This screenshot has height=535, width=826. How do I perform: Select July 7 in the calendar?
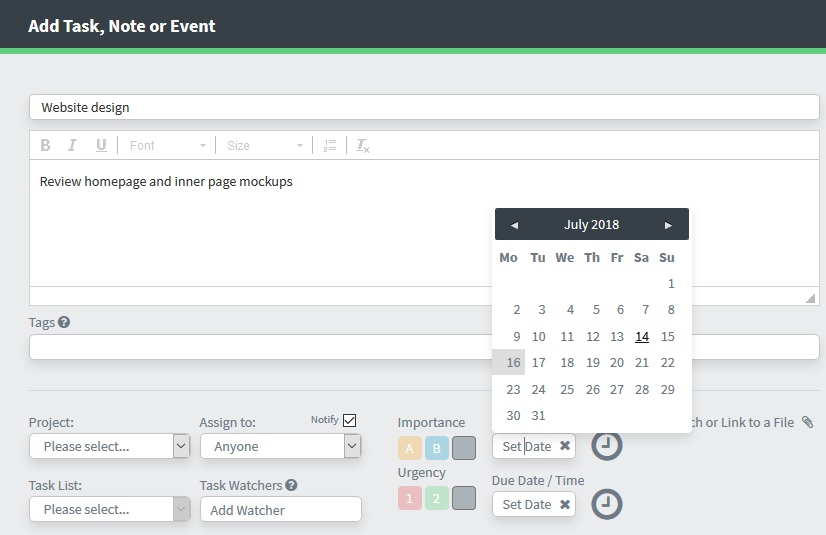(645, 310)
